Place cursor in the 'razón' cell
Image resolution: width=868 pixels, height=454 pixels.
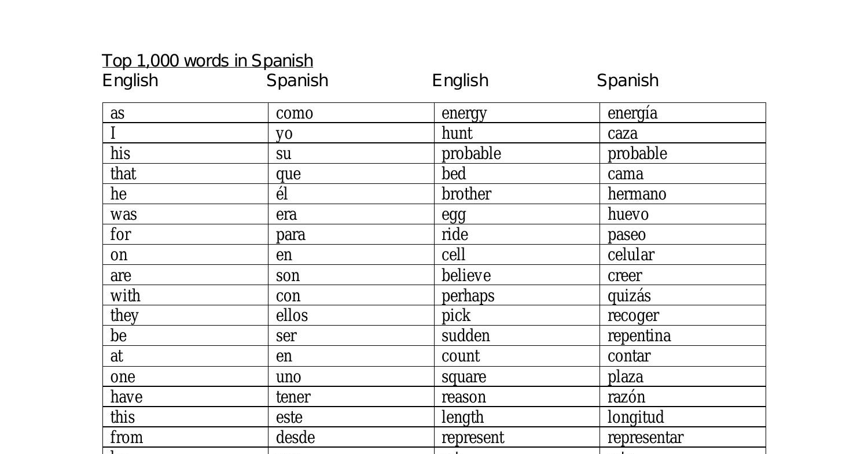click(626, 397)
